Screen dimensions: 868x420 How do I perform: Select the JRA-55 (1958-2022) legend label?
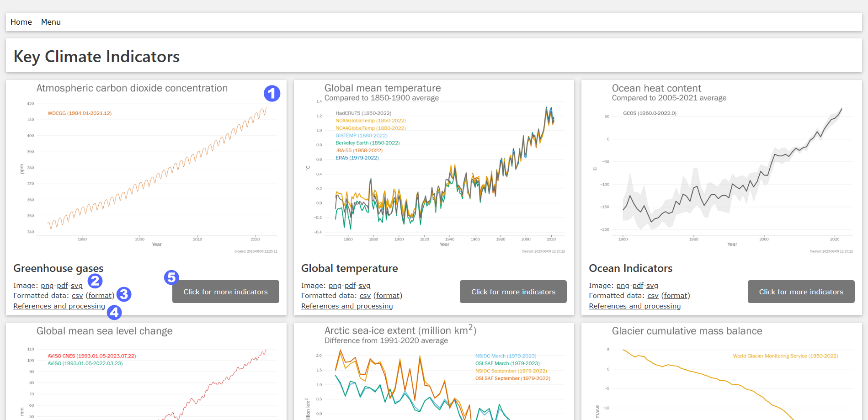click(359, 150)
